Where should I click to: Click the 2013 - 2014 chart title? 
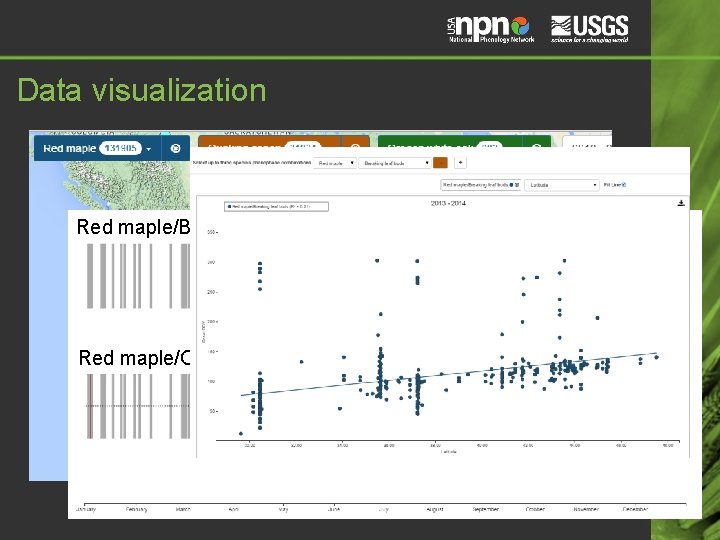[x=448, y=203]
